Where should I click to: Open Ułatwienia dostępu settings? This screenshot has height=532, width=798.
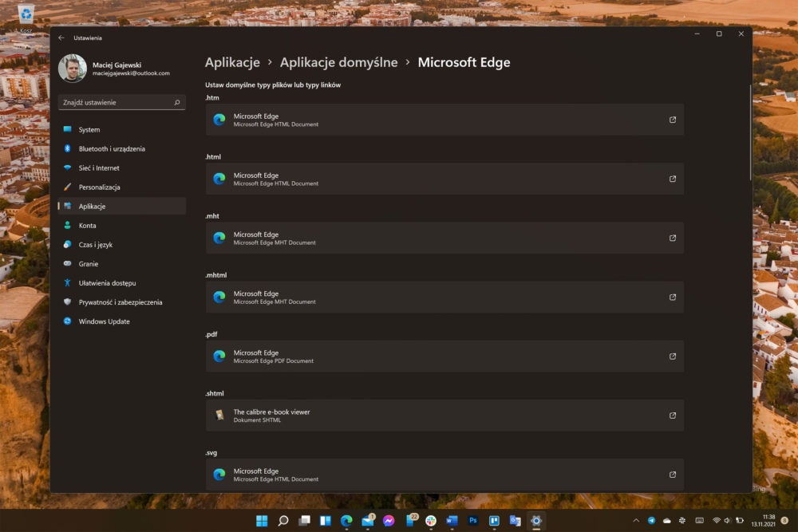[x=121, y=283]
